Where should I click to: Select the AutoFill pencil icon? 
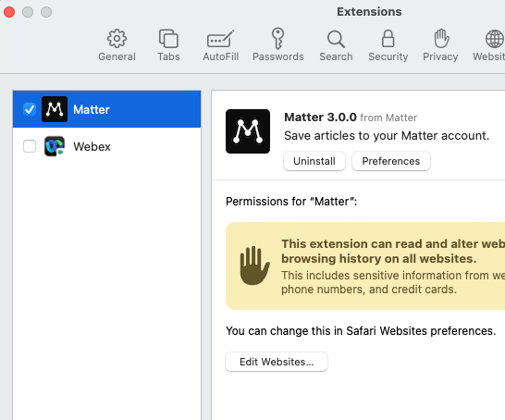221,39
